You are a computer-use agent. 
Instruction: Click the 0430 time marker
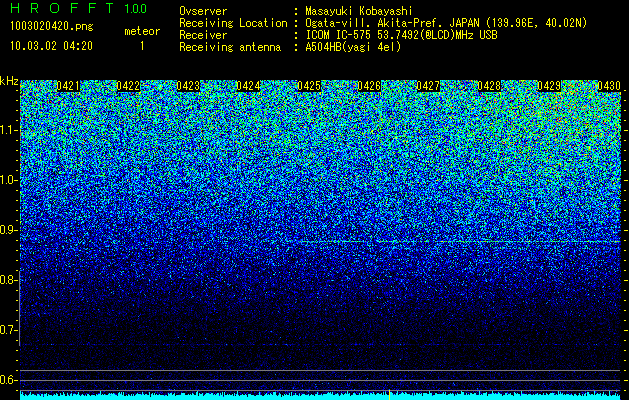(609, 86)
